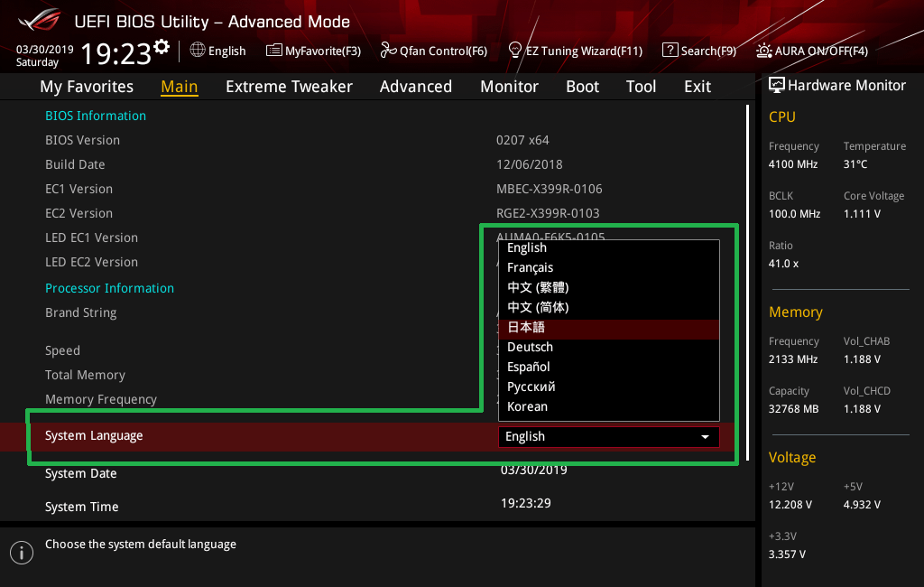Select the highlighted 日本語 option
The height and width of the screenshot is (587, 924).
[609, 328]
